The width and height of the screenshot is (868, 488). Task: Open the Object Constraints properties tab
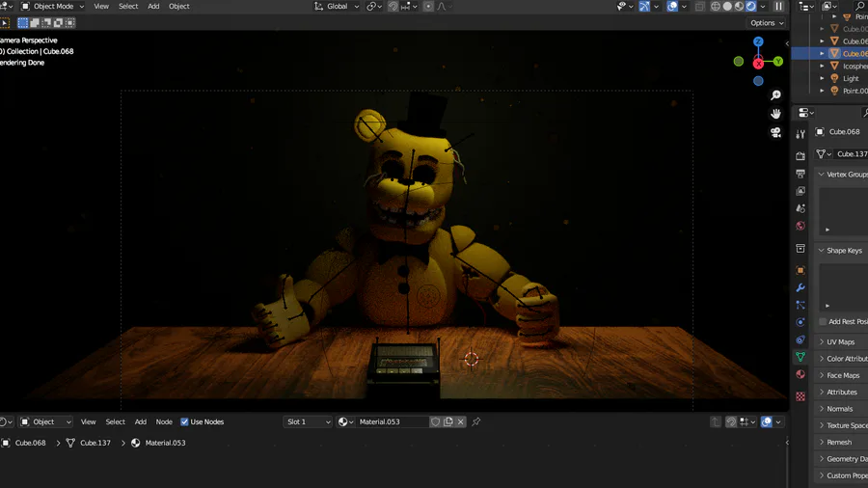(x=800, y=339)
